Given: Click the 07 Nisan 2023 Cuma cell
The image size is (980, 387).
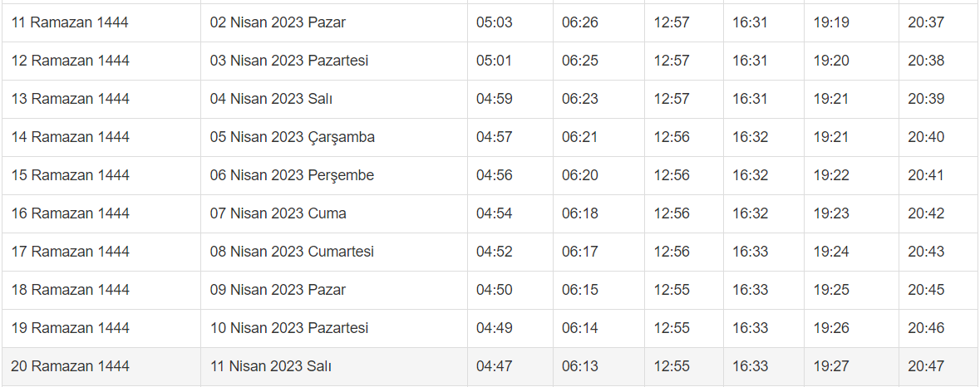Looking at the screenshot, I should (278, 213).
